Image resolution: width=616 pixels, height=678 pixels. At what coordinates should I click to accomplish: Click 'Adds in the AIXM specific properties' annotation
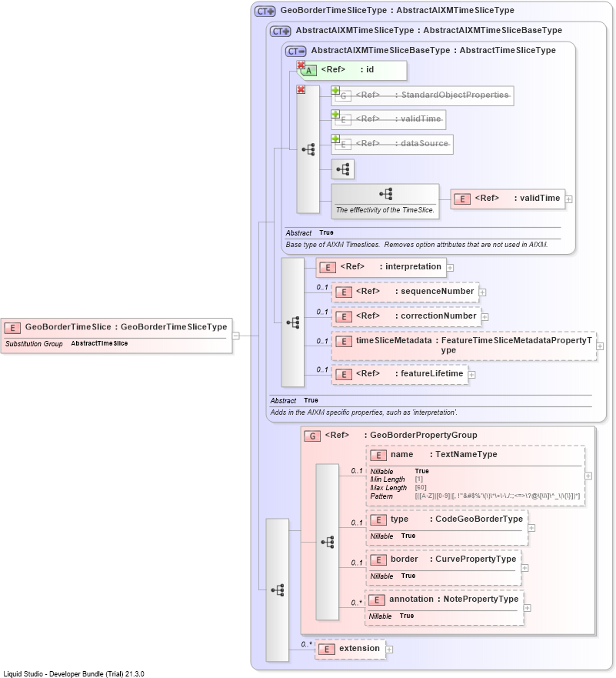pyautogui.click(x=363, y=412)
